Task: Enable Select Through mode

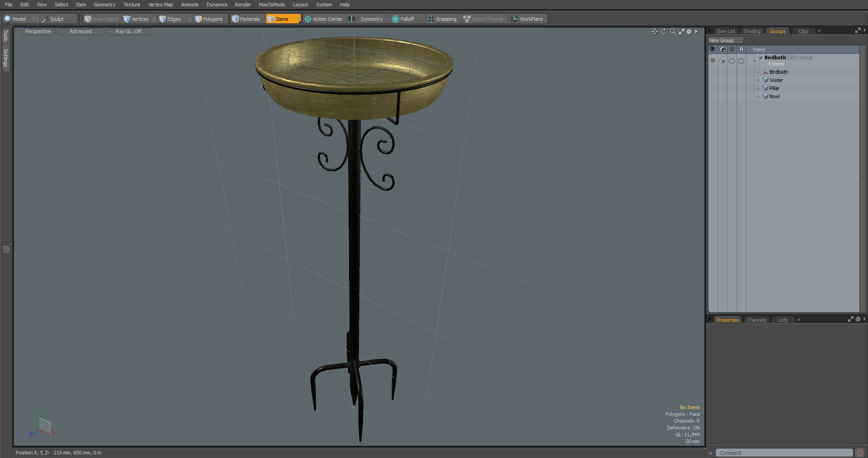Action: pos(484,19)
